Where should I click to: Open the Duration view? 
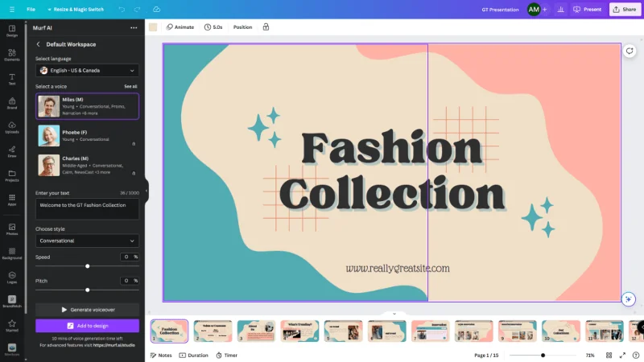click(x=193, y=355)
